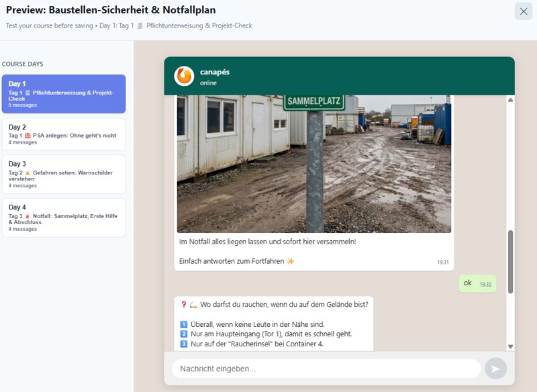
Task: Select Day 1 Pflichtunterweisung & Projekt-Check
Action: click(63, 94)
